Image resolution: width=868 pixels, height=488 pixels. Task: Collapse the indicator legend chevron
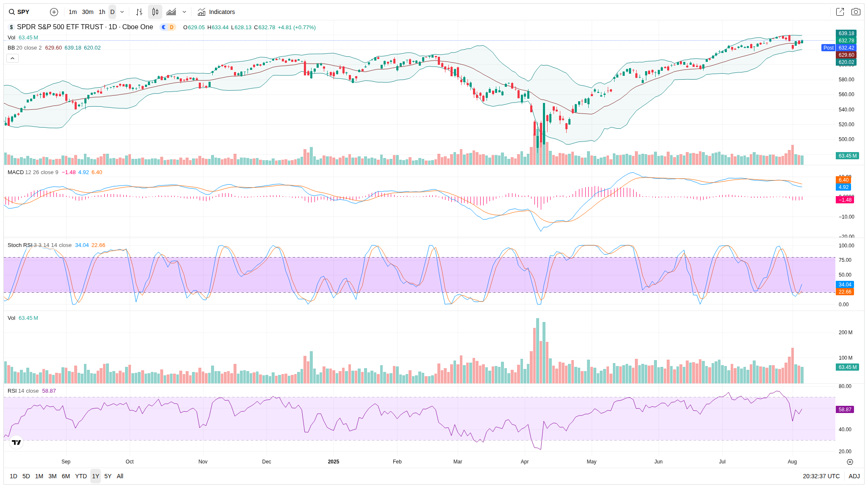coord(12,58)
